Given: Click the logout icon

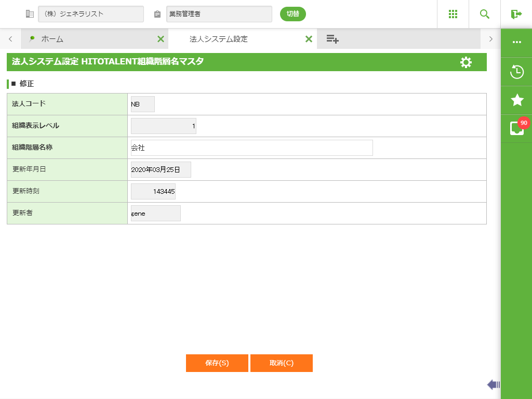Looking at the screenshot, I should pyautogui.click(x=516, y=14).
